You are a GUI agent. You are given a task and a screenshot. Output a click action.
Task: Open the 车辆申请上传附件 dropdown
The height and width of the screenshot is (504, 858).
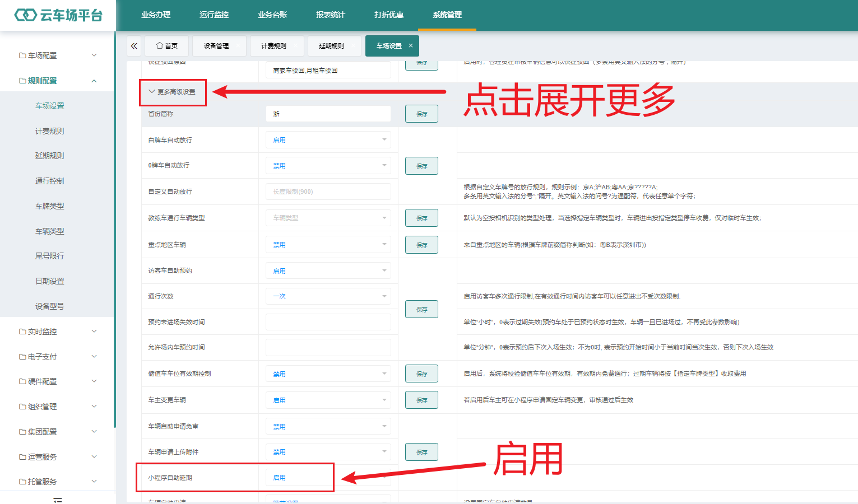tap(328, 452)
